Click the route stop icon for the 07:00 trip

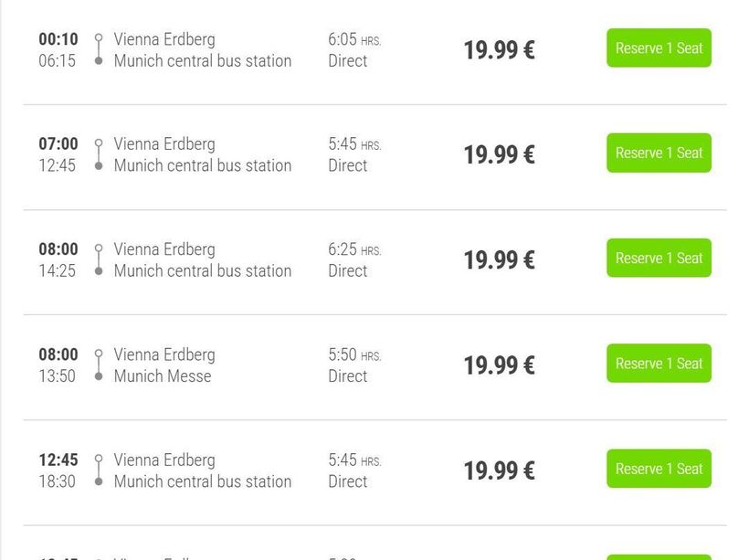pos(99,155)
